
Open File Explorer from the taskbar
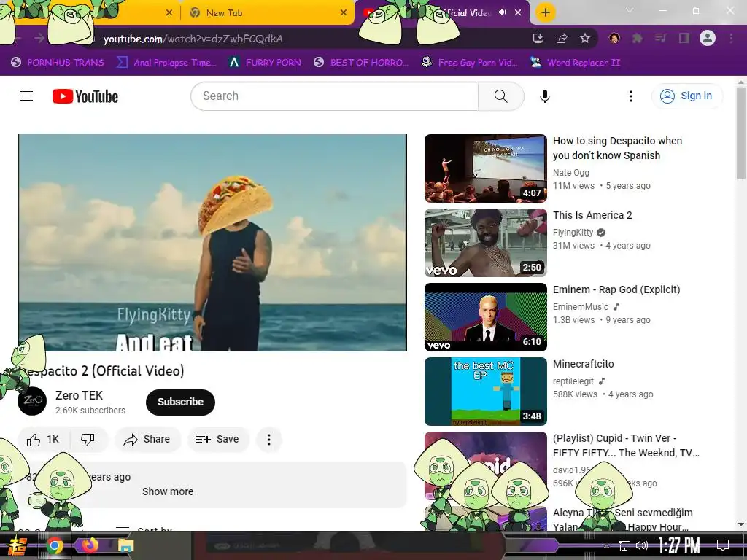pos(125,545)
